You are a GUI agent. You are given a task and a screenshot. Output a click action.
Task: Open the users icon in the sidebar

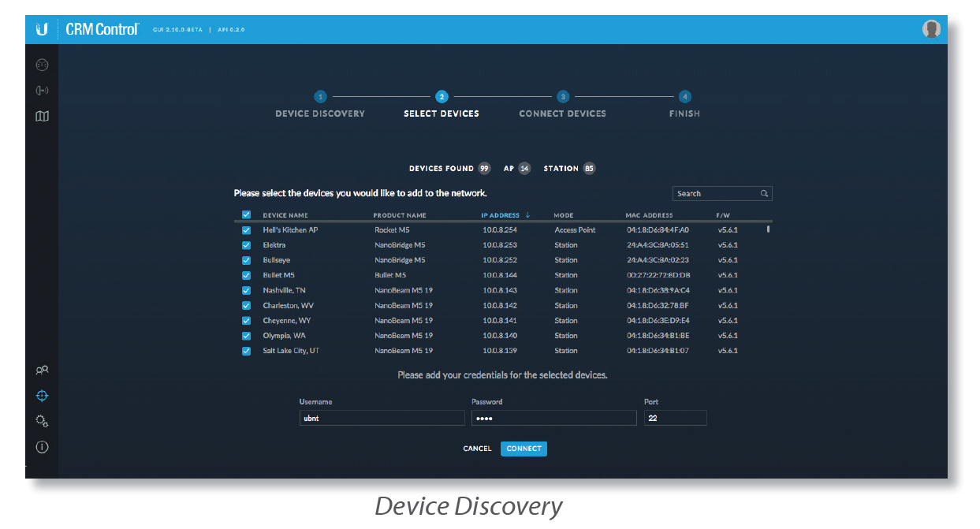pyautogui.click(x=43, y=370)
